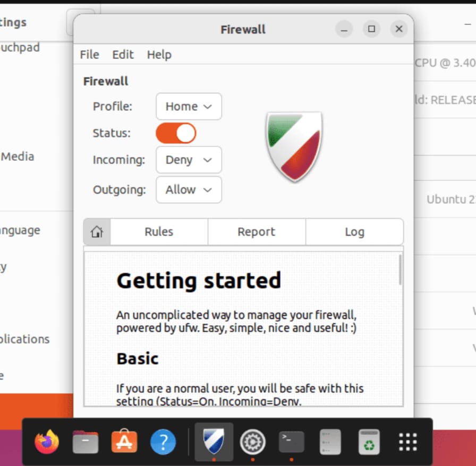
Task: Click the blue Help question mark icon
Action: point(163,442)
